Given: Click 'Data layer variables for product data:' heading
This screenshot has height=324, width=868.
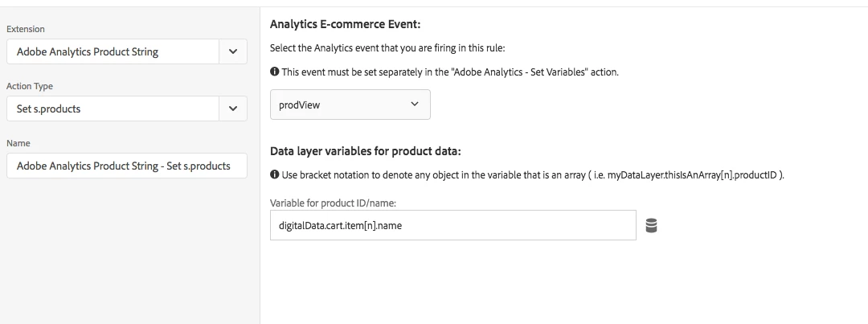Looking at the screenshot, I should click(366, 151).
